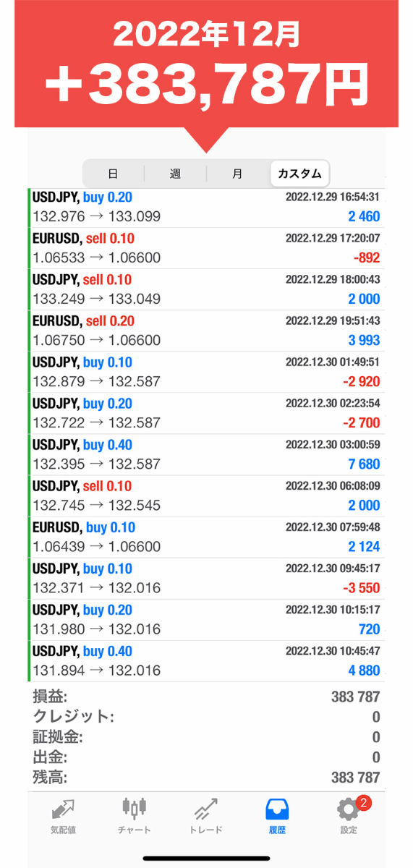Open EURUSD sell 0.10 trade with -892 loss
413x868 pixels.
coord(207,249)
